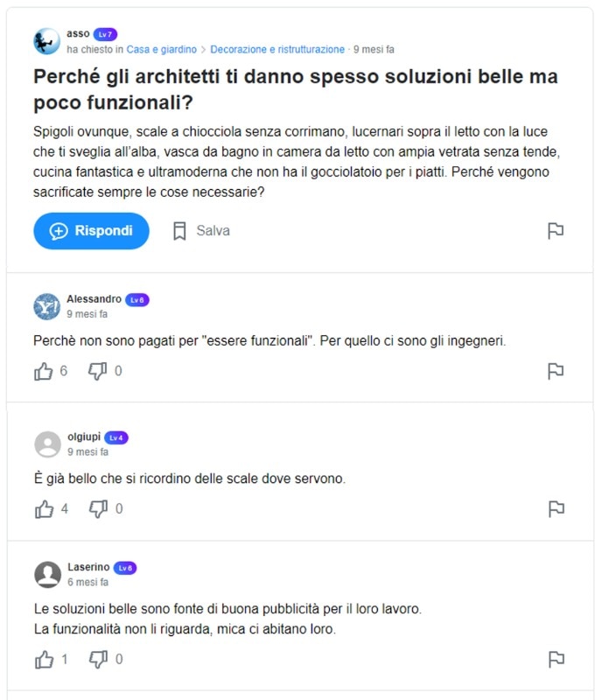Upvote Laserino's answer
This screenshot has height=700, width=602.
tap(44, 659)
